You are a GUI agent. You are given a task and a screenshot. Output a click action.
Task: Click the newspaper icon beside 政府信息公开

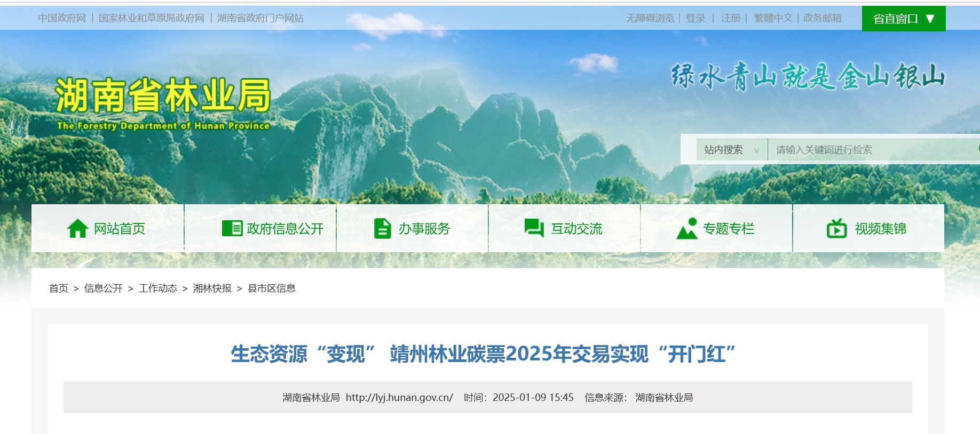[x=232, y=229]
